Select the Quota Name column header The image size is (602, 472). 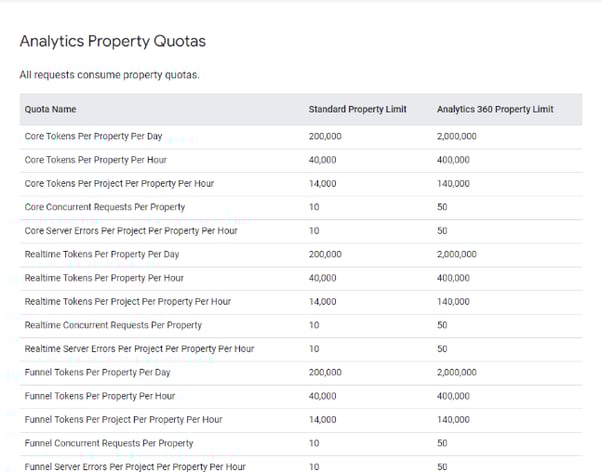pos(51,109)
